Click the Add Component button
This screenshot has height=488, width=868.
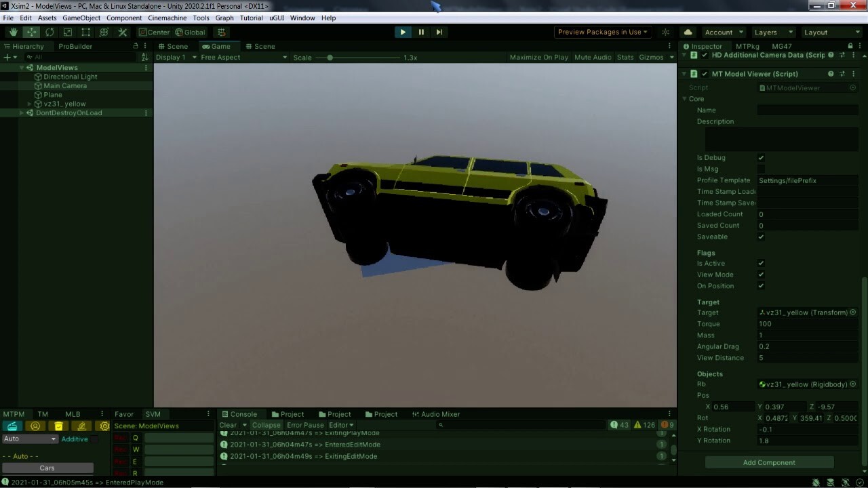768,462
